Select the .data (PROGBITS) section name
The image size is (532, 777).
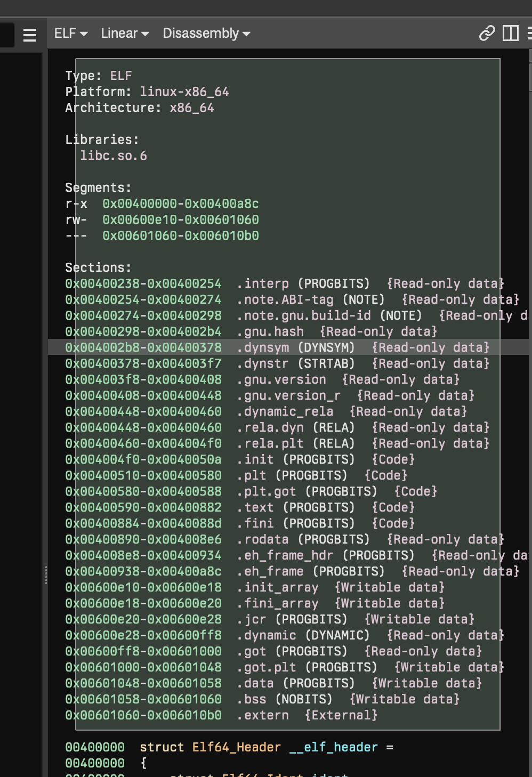(x=296, y=683)
